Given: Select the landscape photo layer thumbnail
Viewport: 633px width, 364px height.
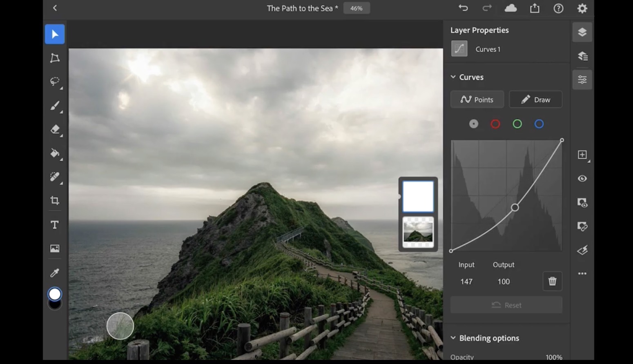Looking at the screenshot, I should coord(418,232).
